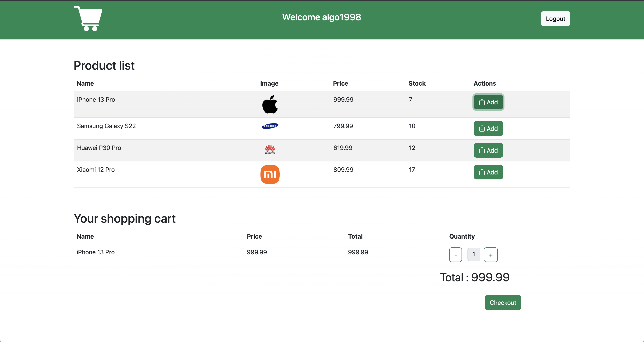Click Xiaomi 12 Pro product name
The height and width of the screenshot is (342, 644).
point(96,170)
